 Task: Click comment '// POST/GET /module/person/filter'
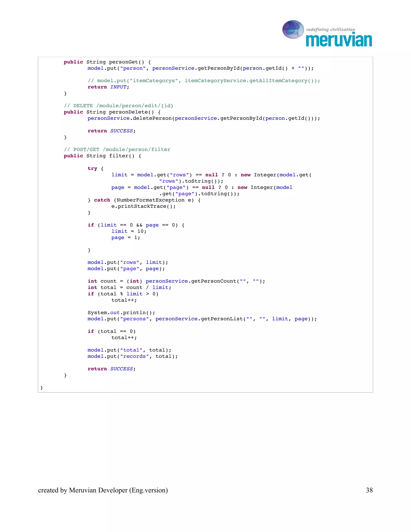click(117, 150)
